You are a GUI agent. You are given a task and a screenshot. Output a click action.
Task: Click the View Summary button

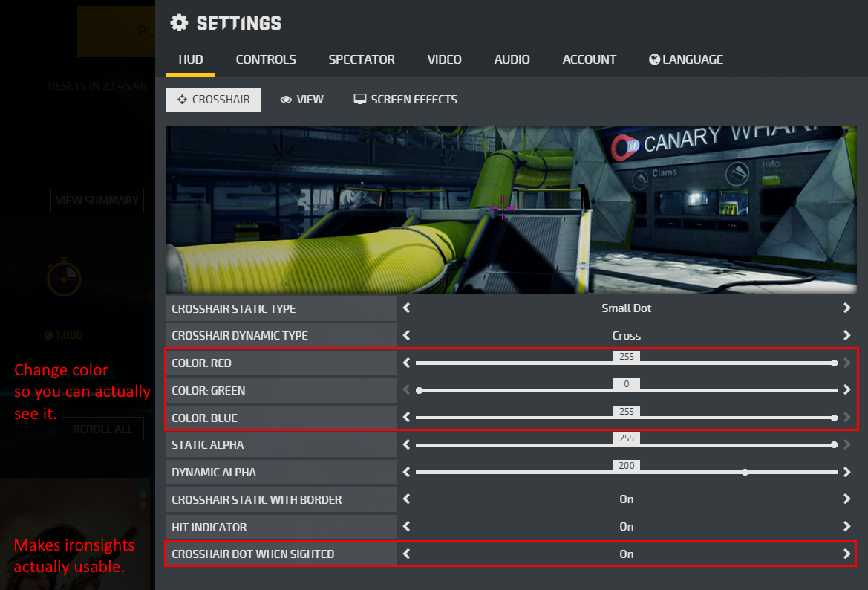coord(97,201)
